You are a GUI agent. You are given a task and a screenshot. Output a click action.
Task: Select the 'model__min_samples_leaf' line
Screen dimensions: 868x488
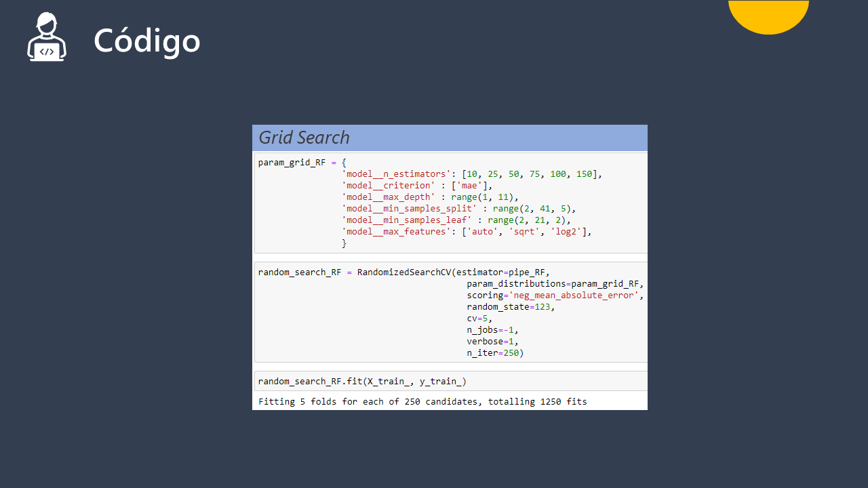point(456,220)
